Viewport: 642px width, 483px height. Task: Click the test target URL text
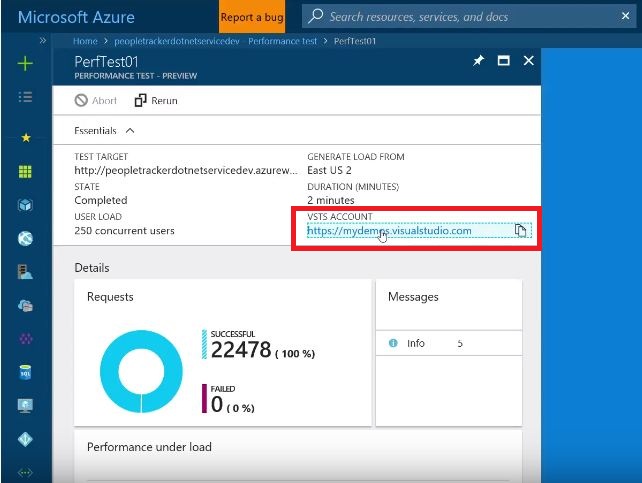point(186,170)
